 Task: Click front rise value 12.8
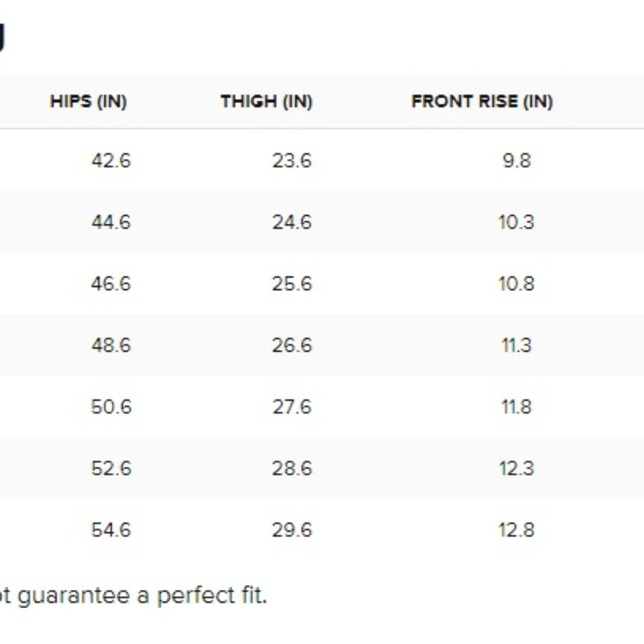[516, 530]
